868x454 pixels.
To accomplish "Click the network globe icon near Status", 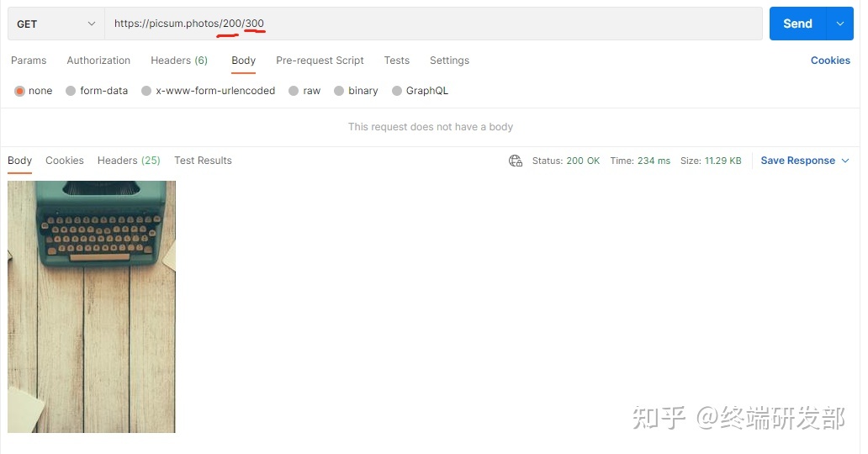I will 516,161.
